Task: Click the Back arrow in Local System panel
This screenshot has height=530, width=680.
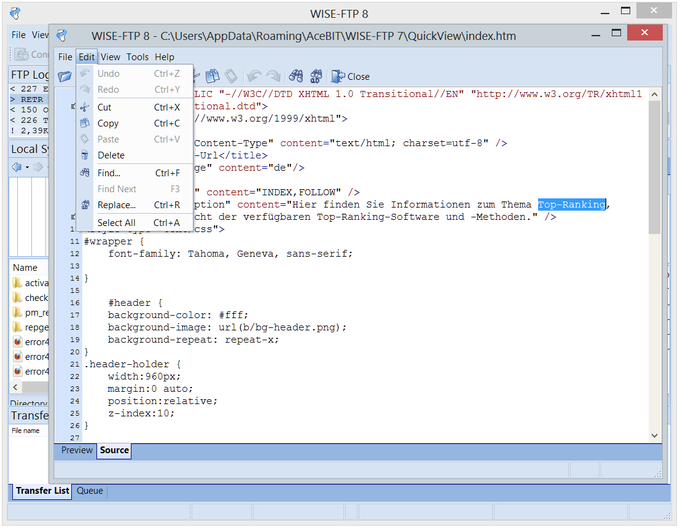Action: pos(17,167)
